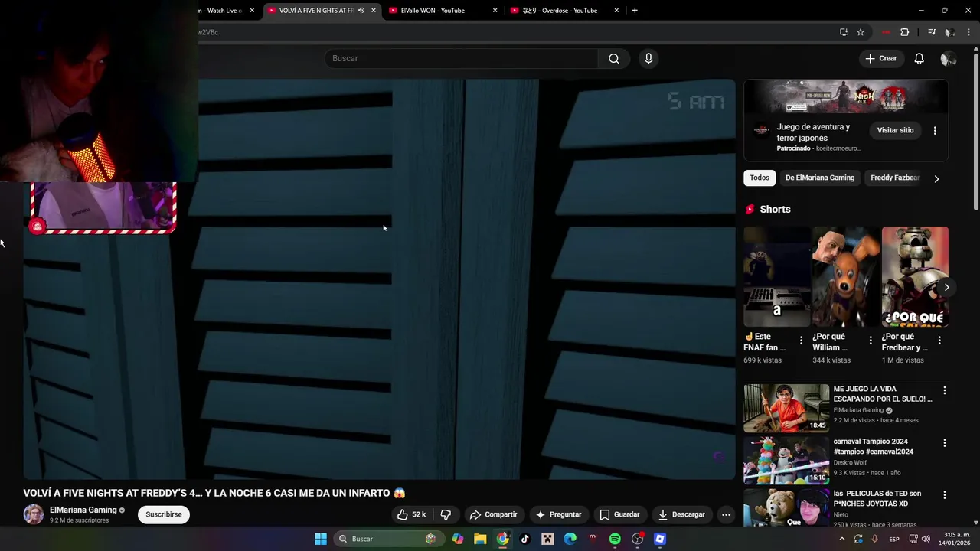980x551 pixels.
Task: Focus the YouTube Buscar search field
Action: pyautogui.click(x=462, y=59)
